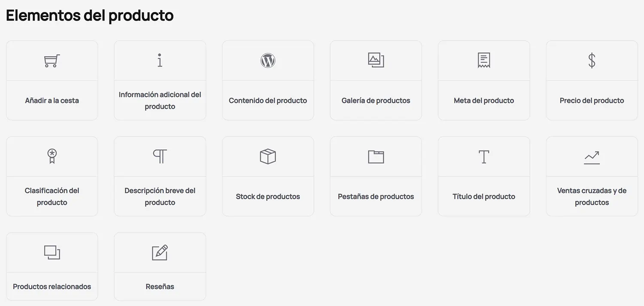
Task: Choose 'Ventas cruzadas y de productos' label
Action: click(592, 197)
